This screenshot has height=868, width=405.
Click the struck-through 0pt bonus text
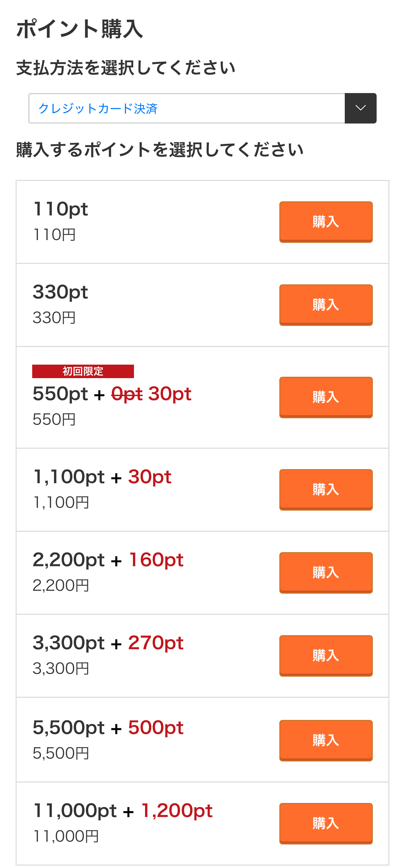[x=127, y=394]
